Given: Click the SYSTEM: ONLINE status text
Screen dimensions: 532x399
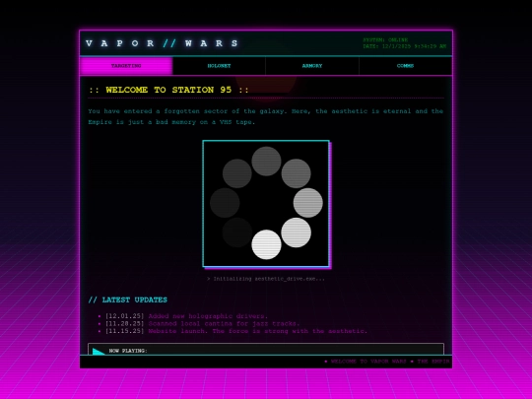Looking at the screenshot, I should (385, 40).
